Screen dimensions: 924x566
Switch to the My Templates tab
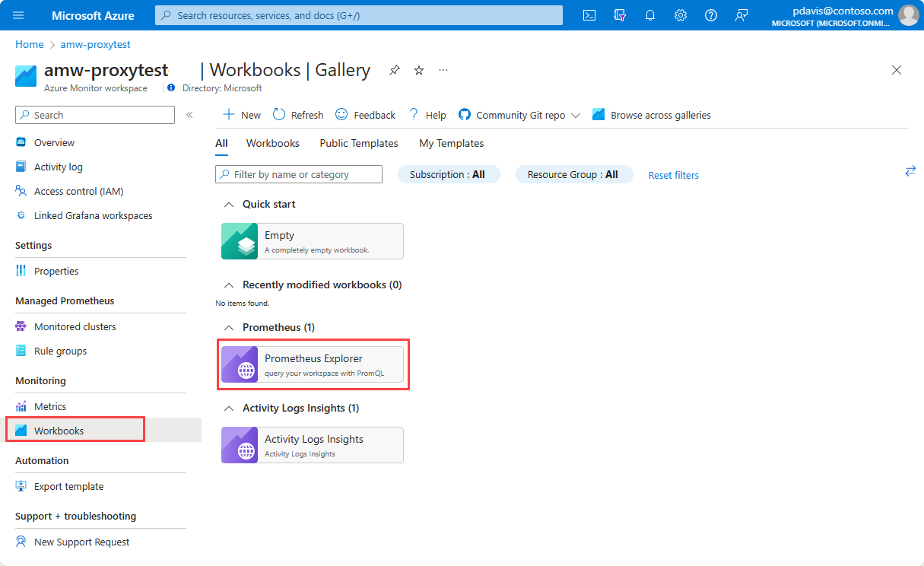[452, 143]
